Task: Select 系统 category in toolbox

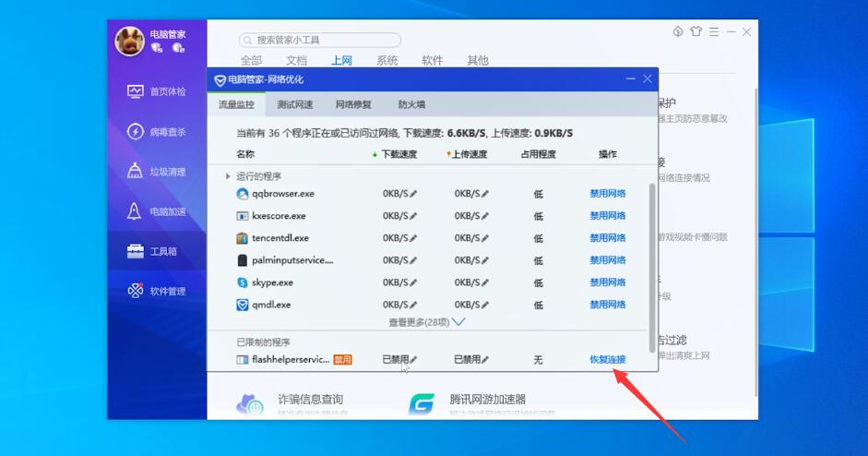Action: 386,60
